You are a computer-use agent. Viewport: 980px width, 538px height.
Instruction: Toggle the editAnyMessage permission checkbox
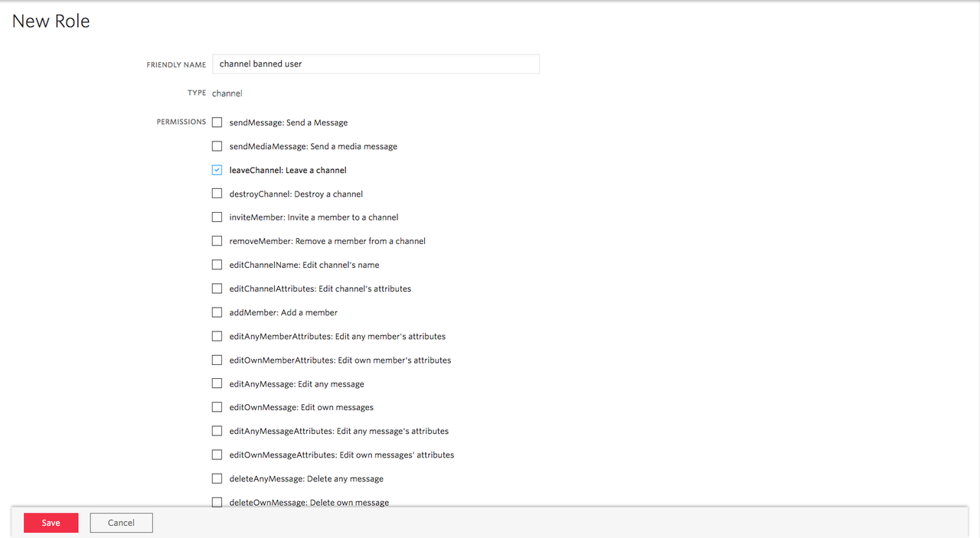(x=217, y=383)
